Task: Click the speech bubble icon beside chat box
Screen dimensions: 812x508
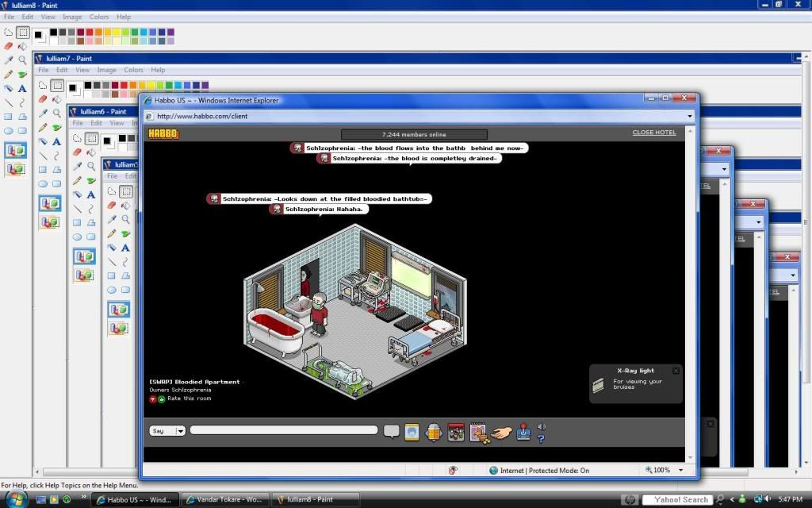Action: [x=391, y=431]
